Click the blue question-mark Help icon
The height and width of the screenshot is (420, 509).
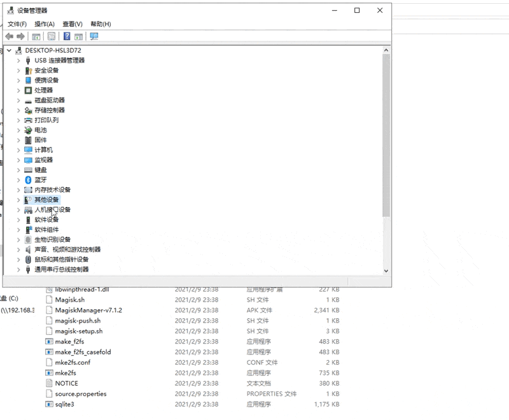67,36
